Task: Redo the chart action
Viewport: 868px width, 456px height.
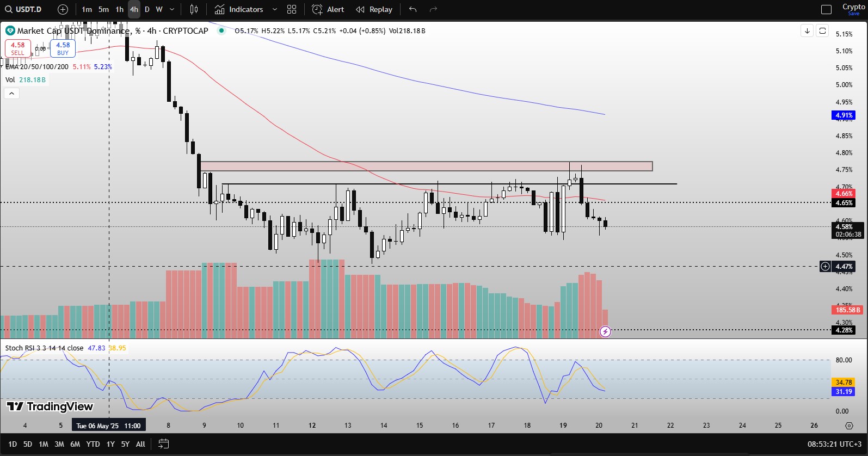Action: (433, 9)
